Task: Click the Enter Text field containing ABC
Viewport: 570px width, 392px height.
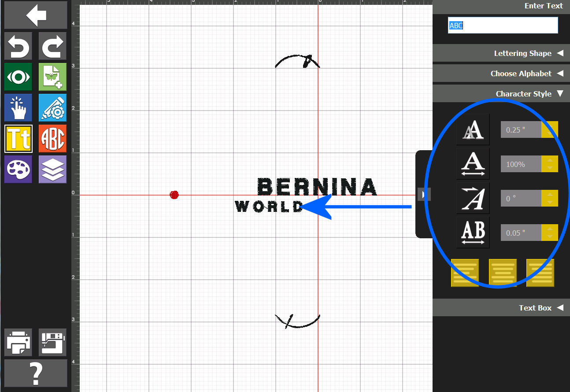Action: [x=503, y=26]
